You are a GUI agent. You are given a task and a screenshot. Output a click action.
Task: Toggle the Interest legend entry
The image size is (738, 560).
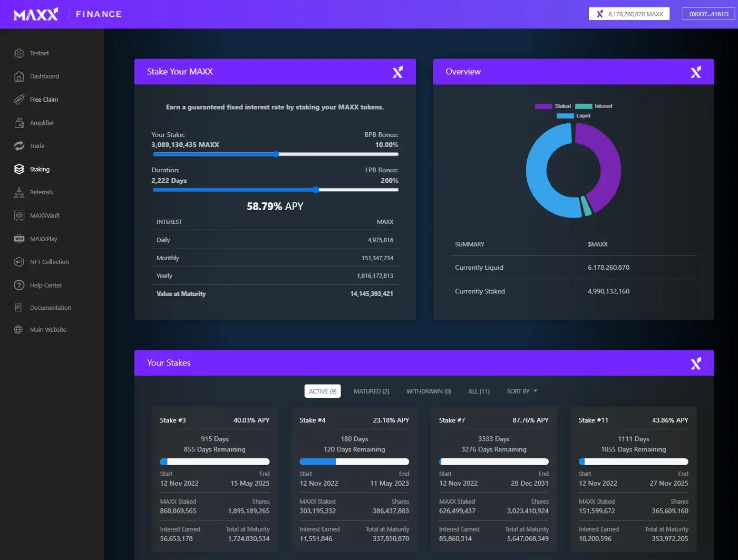tap(594, 106)
